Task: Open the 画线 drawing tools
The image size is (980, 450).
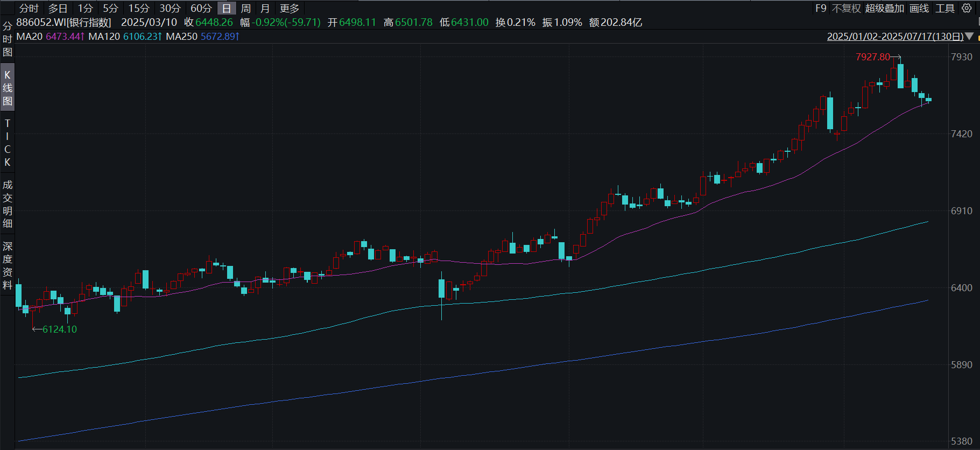Action: pyautogui.click(x=919, y=8)
